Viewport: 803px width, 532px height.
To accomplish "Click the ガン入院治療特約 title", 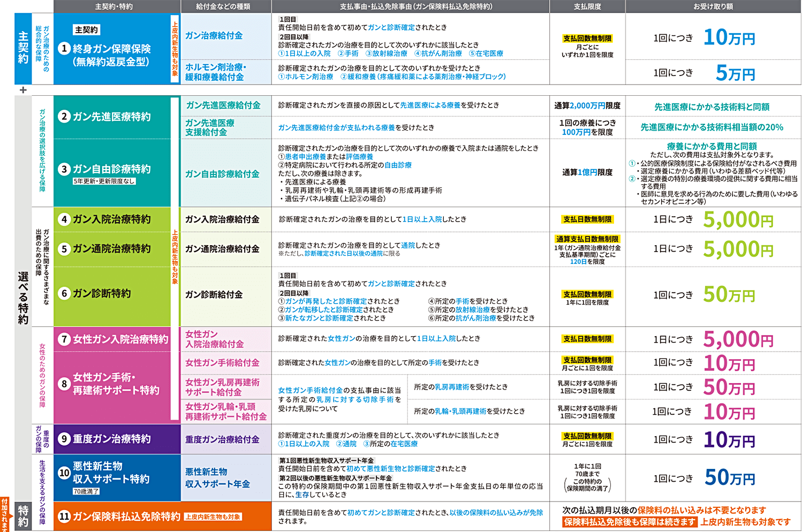I will [112, 219].
